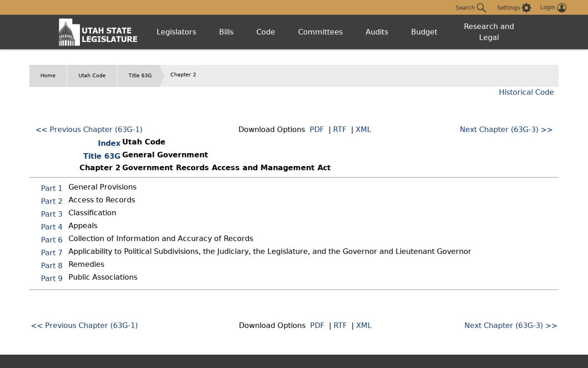Go to top Previous Chapter (63G-1) link
This screenshot has width=588, height=368.
tap(89, 129)
